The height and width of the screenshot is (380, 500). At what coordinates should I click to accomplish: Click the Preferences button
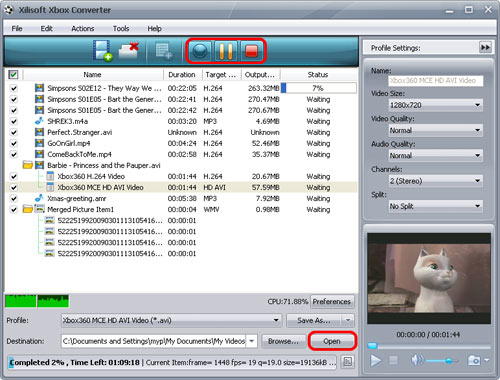pyautogui.click(x=332, y=301)
